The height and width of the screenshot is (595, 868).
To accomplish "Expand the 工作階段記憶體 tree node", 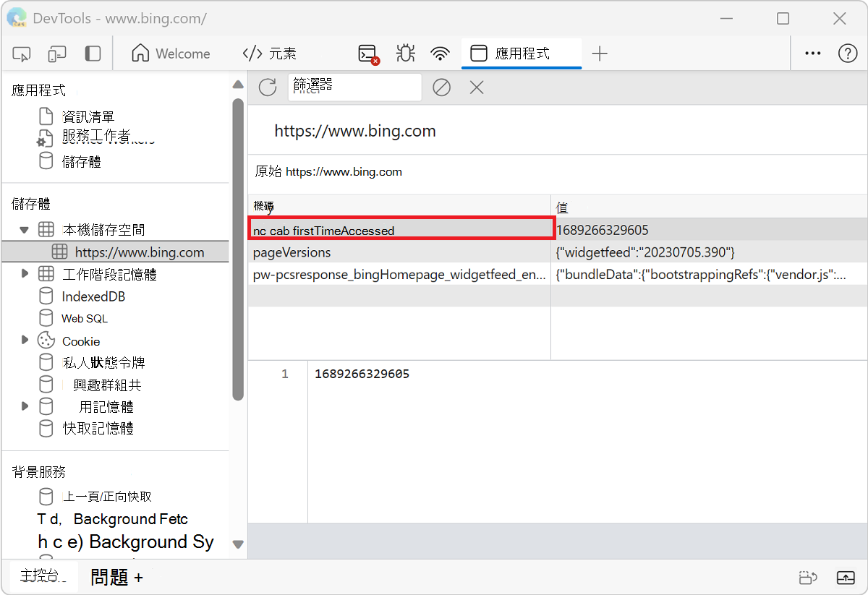I will (x=24, y=273).
